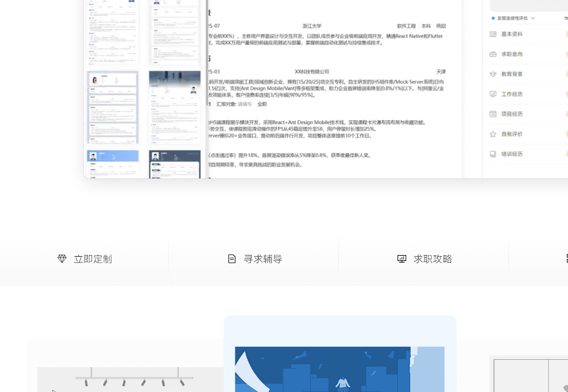This screenshot has width=568, height=392.
Task: Click the line mentioning Ant Design Mobile/Vant
Action: click(326, 88)
